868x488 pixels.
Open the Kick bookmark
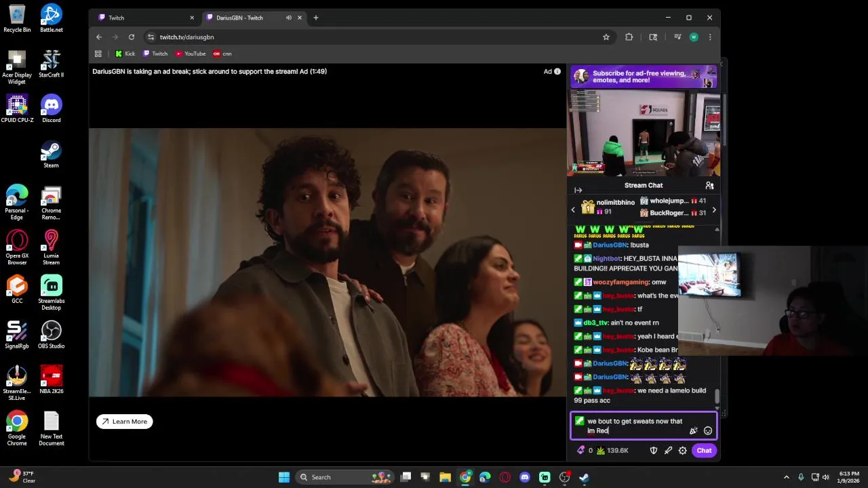pyautogui.click(x=125, y=54)
